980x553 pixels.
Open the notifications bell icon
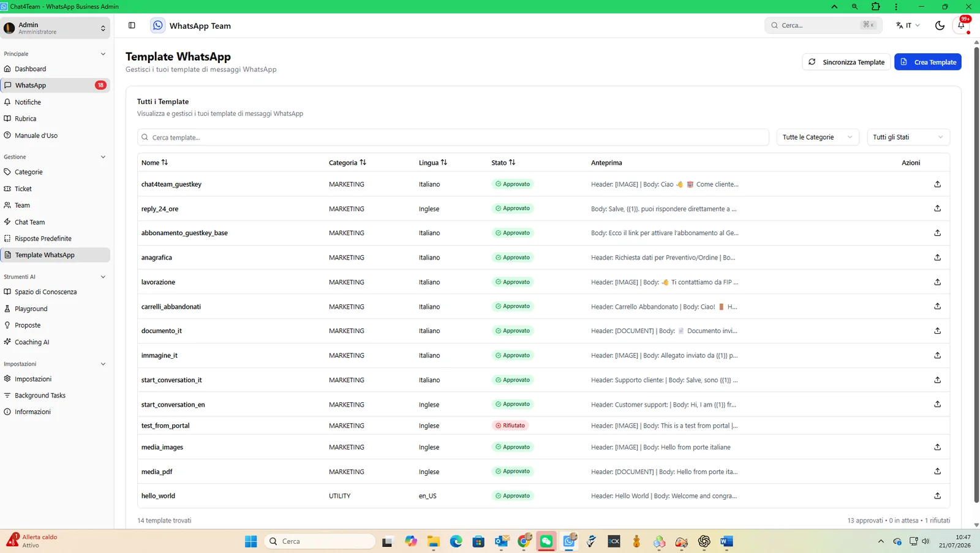962,25
